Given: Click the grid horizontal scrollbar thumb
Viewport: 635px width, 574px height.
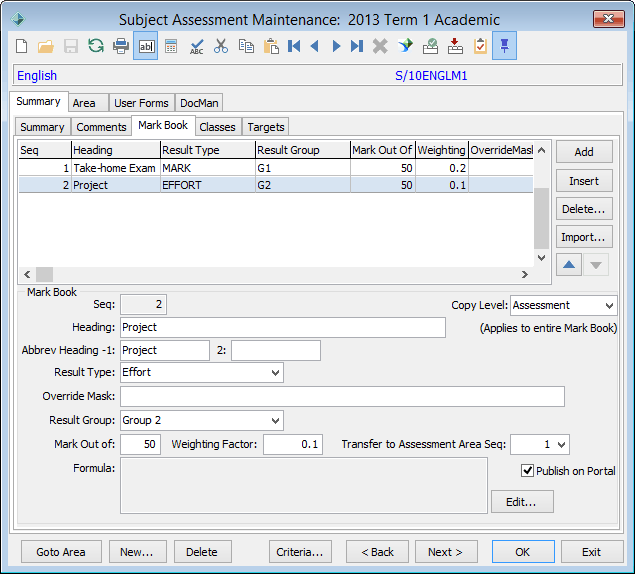Looking at the screenshot, I should coord(45,274).
